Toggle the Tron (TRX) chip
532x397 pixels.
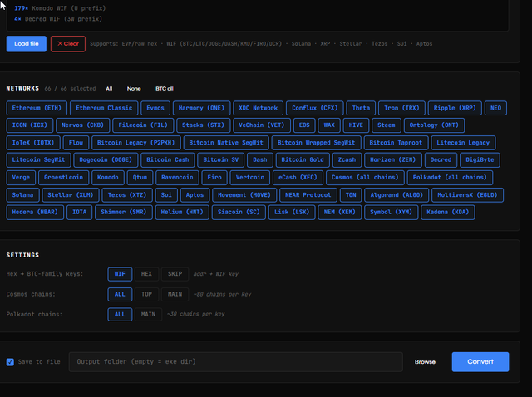tap(401, 108)
